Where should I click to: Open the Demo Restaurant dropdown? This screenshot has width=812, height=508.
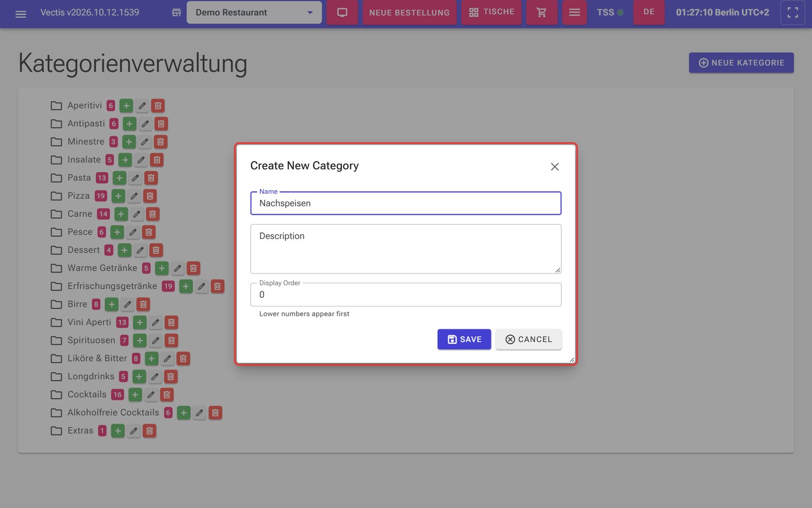pos(254,12)
